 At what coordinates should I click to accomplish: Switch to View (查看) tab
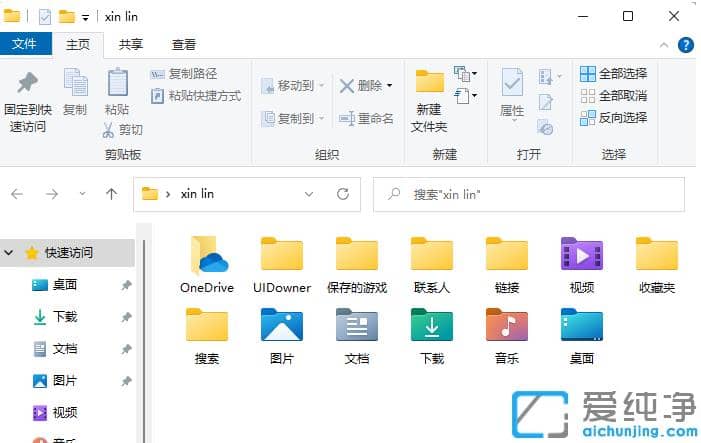tap(184, 44)
